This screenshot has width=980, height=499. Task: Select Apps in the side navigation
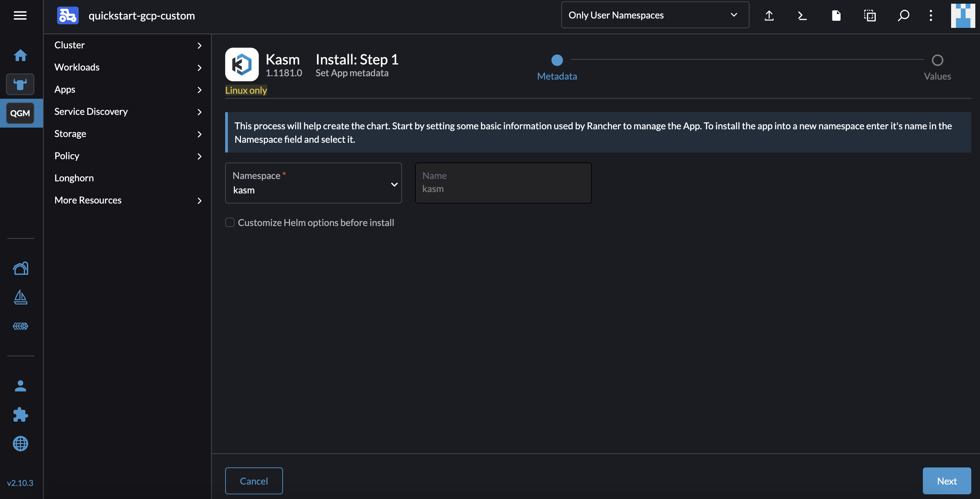pyautogui.click(x=65, y=89)
